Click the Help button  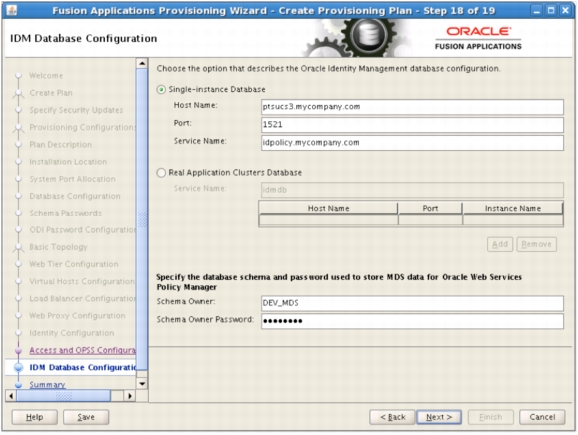35,417
